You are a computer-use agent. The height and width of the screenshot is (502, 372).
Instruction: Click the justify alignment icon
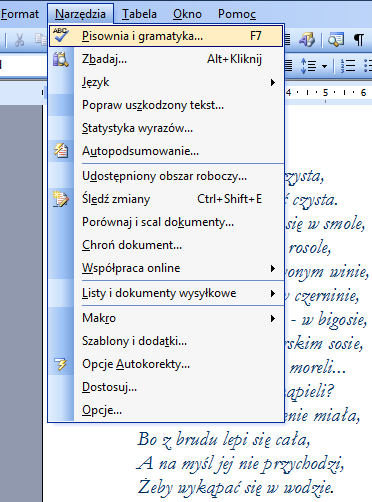pos(289,66)
